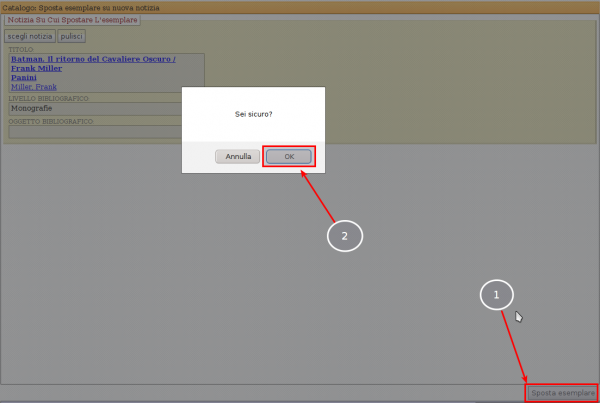Click the 'scegli notizia' button
Image resolution: width=600 pixels, height=403 pixels.
pos(30,36)
